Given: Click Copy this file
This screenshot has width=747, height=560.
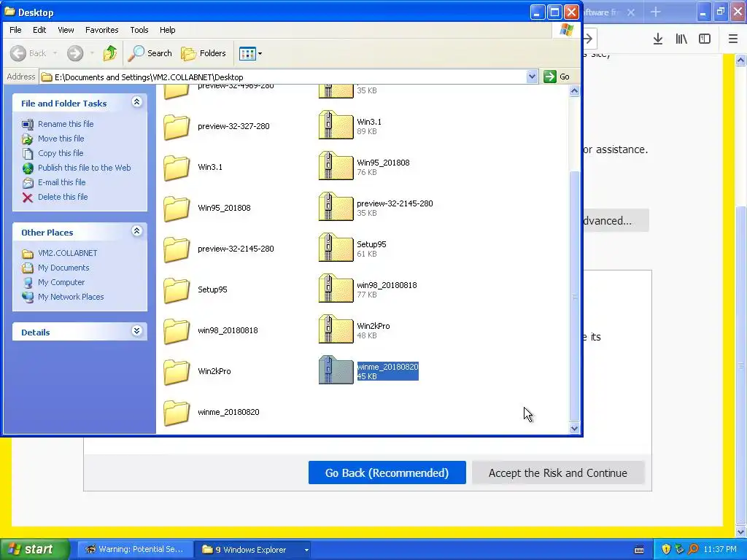Looking at the screenshot, I should click(x=61, y=153).
